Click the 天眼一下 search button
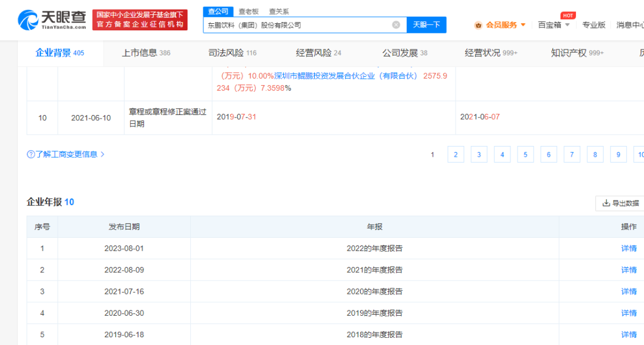 pos(426,24)
